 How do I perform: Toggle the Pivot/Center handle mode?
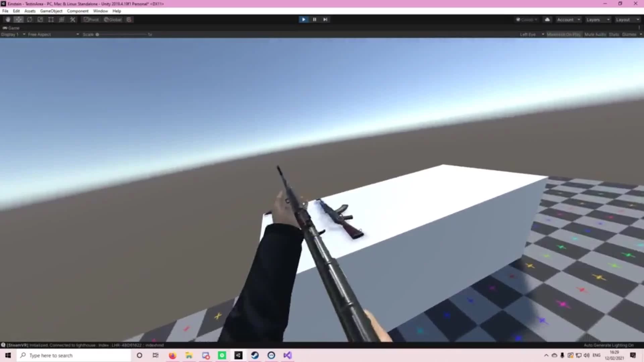tap(91, 19)
